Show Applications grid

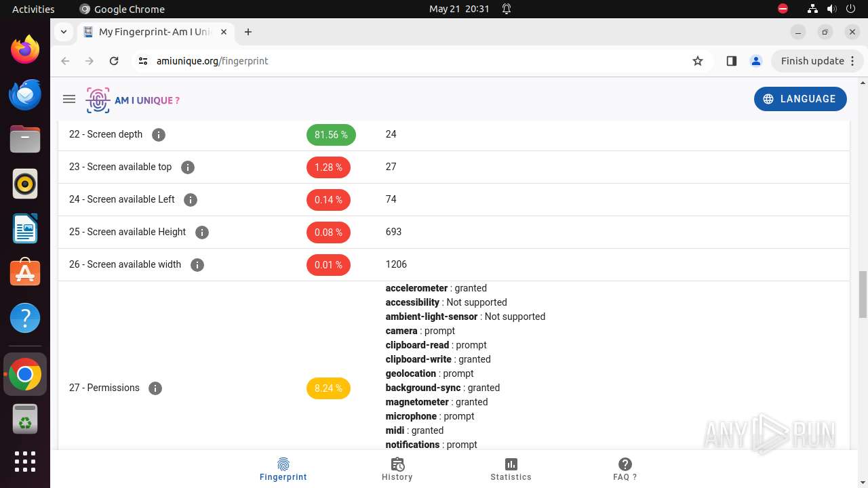click(25, 462)
